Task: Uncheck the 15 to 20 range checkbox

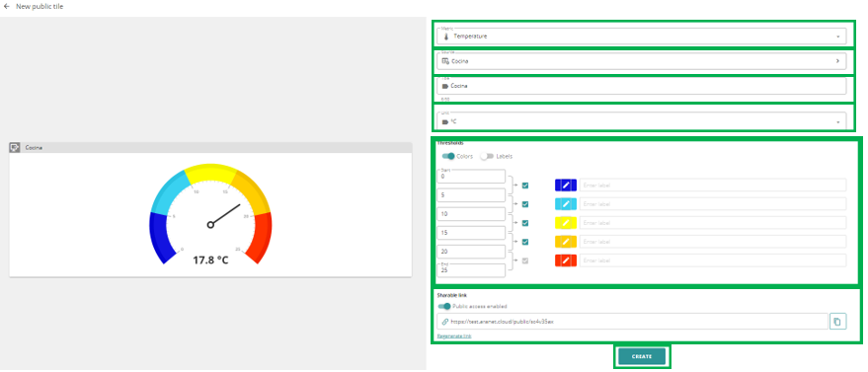Action: pyautogui.click(x=525, y=242)
